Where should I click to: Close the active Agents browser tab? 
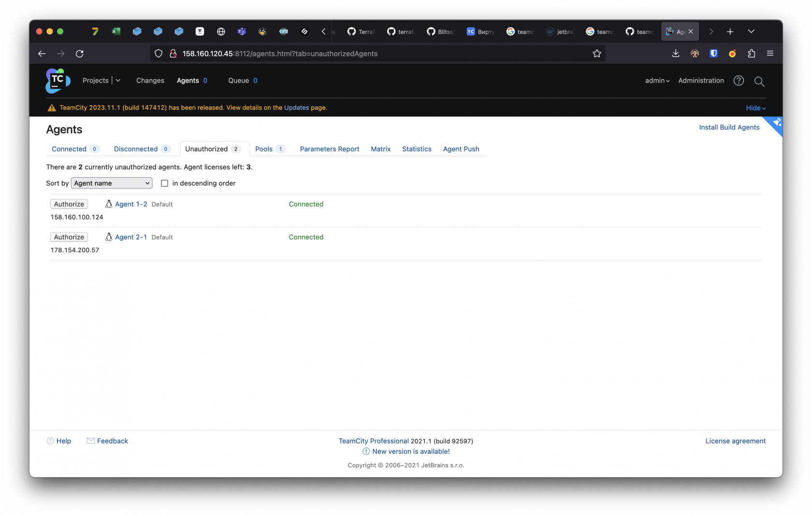[x=691, y=31]
